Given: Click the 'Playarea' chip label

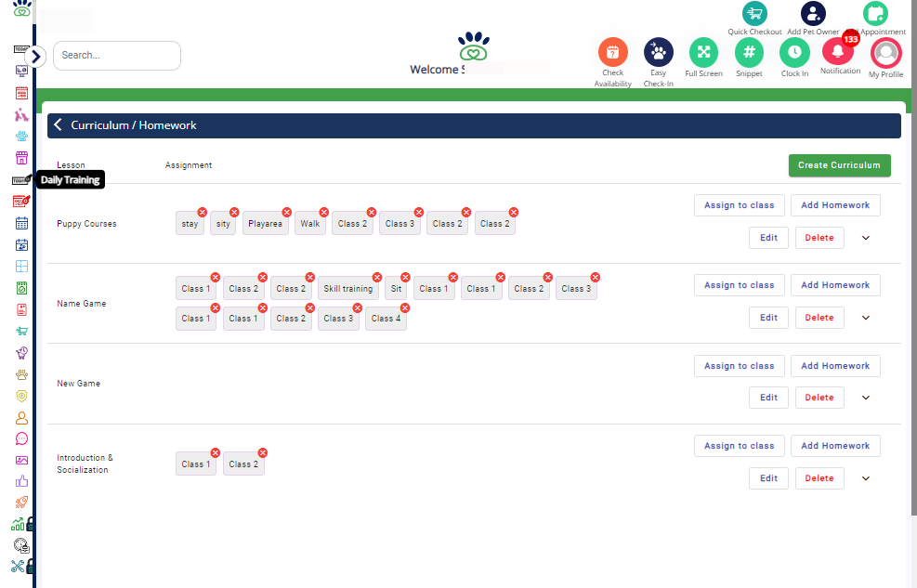Looking at the screenshot, I should coord(265,224).
